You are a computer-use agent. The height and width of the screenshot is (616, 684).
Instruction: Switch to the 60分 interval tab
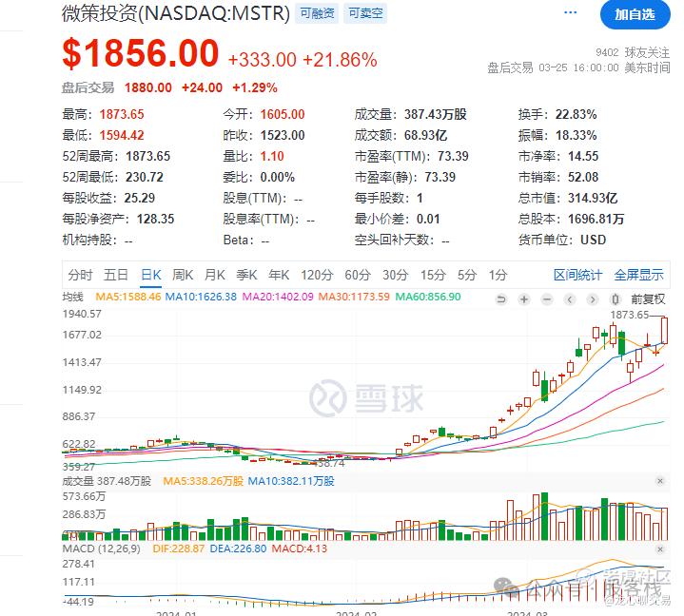(x=358, y=275)
